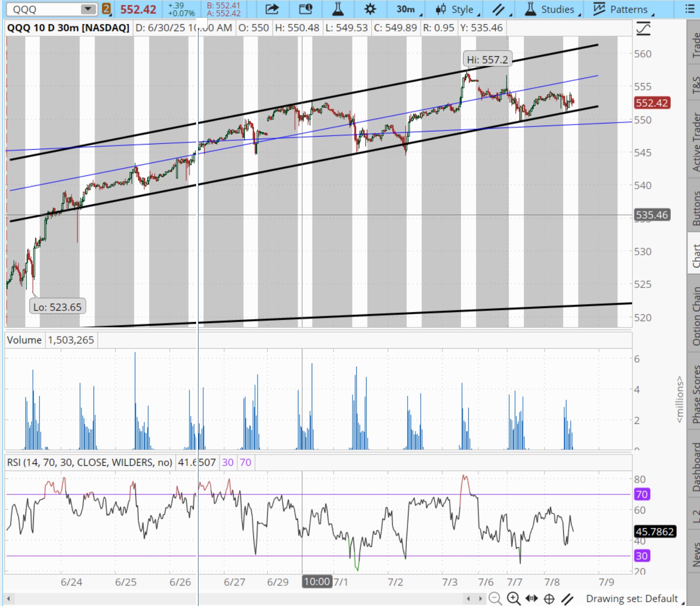Screen dimensions: 700x606
Task: Click the zoom in magnifier icon
Action: [514, 598]
